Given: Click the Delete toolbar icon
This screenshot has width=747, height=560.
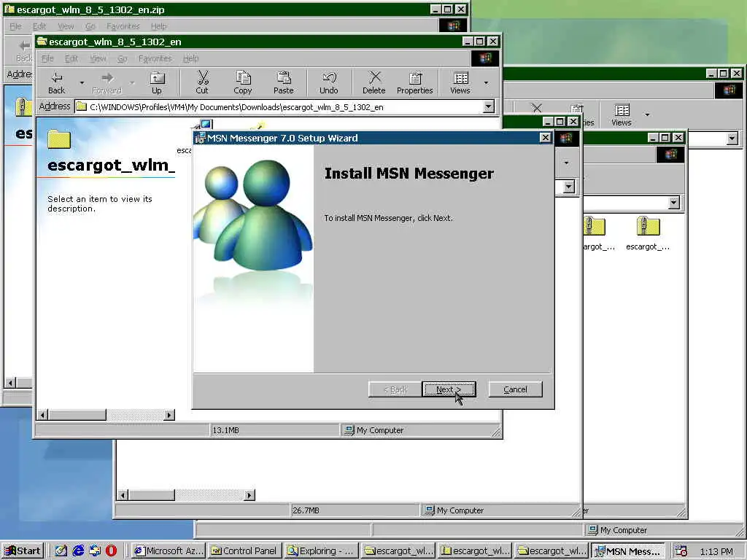Looking at the screenshot, I should 374,83.
